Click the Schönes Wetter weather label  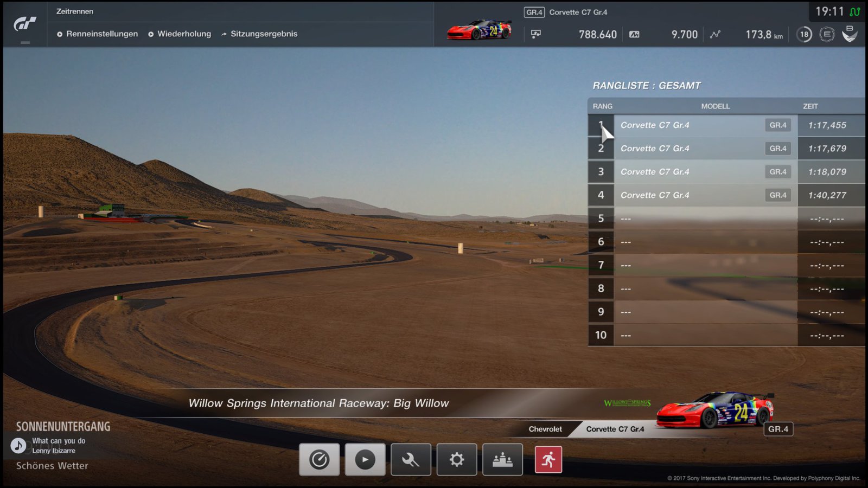[x=52, y=466]
